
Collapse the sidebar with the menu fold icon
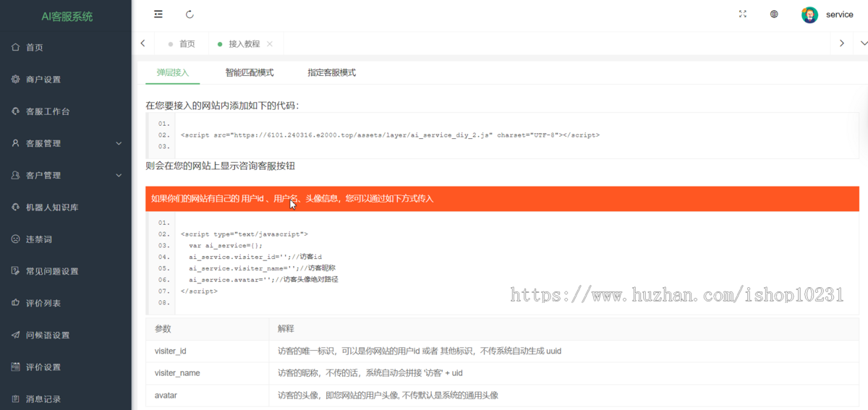click(x=158, y=14)
